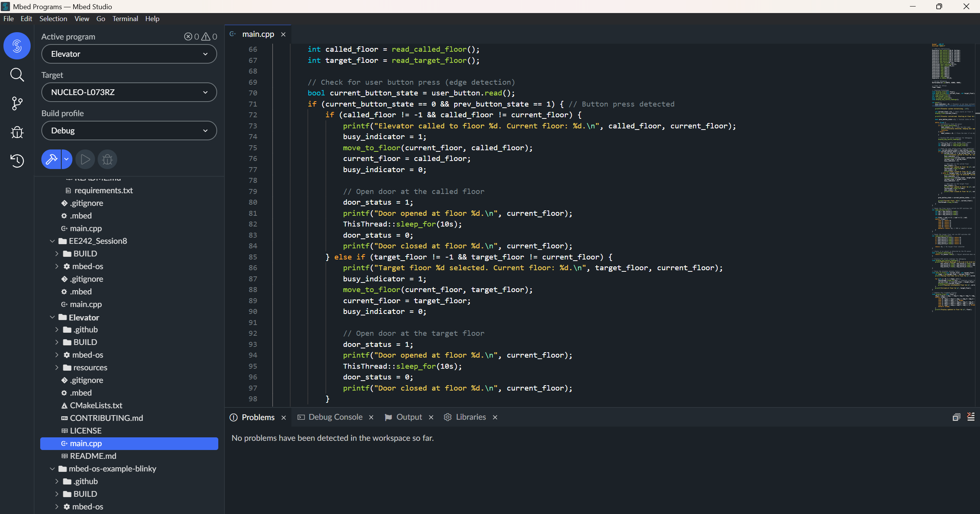The width and height of the screenshot is (980, 514).
Task: Open the History clock sidebar icon
Action: click(17, 161)
